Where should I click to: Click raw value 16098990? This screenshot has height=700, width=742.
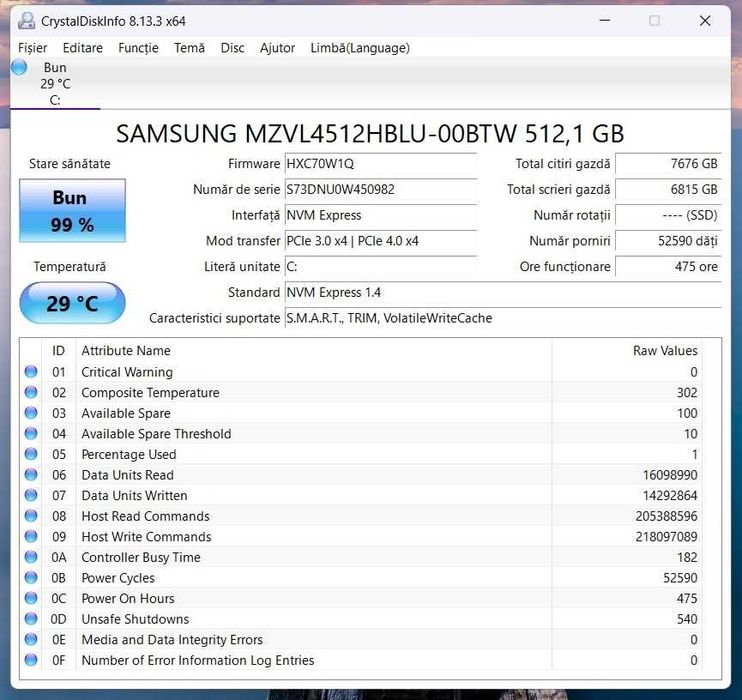[670, 475]
